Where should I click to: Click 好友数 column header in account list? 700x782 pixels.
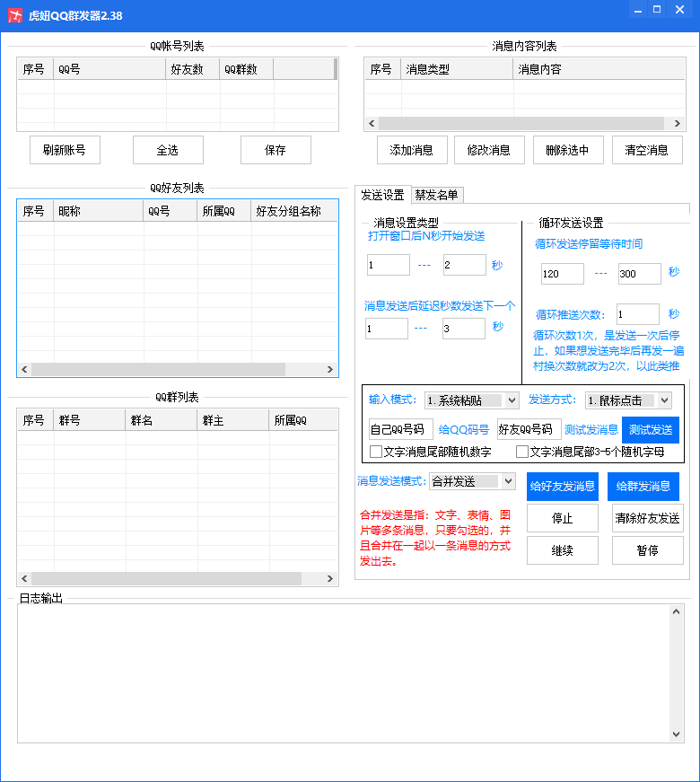tap(192, 69)
